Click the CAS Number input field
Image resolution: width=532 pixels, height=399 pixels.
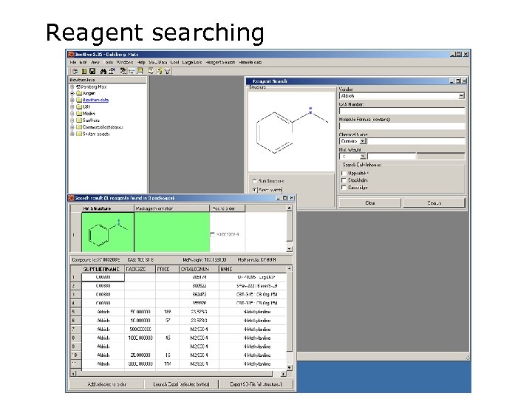coord(402,111)
